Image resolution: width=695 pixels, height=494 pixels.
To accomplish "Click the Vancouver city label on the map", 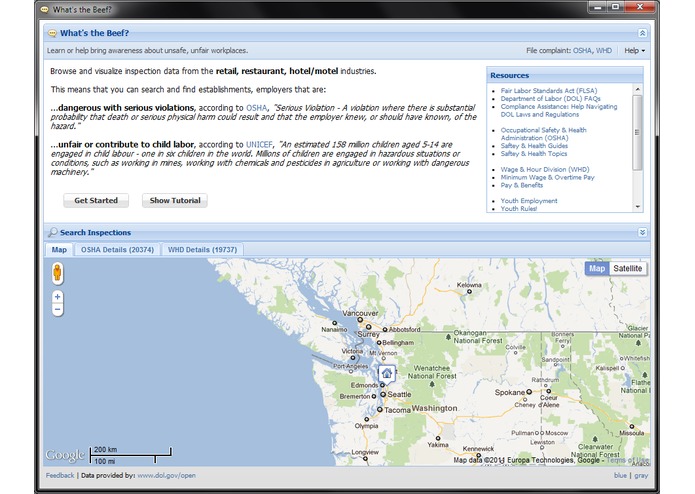I will tap(360, 313).
